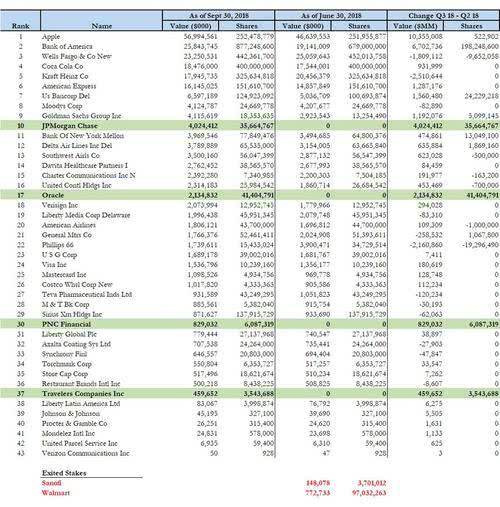Image resolution: width=500 pixels, height=507 pixels.
Task: Click the Bank of America name cell
Action: click(67, 46)
